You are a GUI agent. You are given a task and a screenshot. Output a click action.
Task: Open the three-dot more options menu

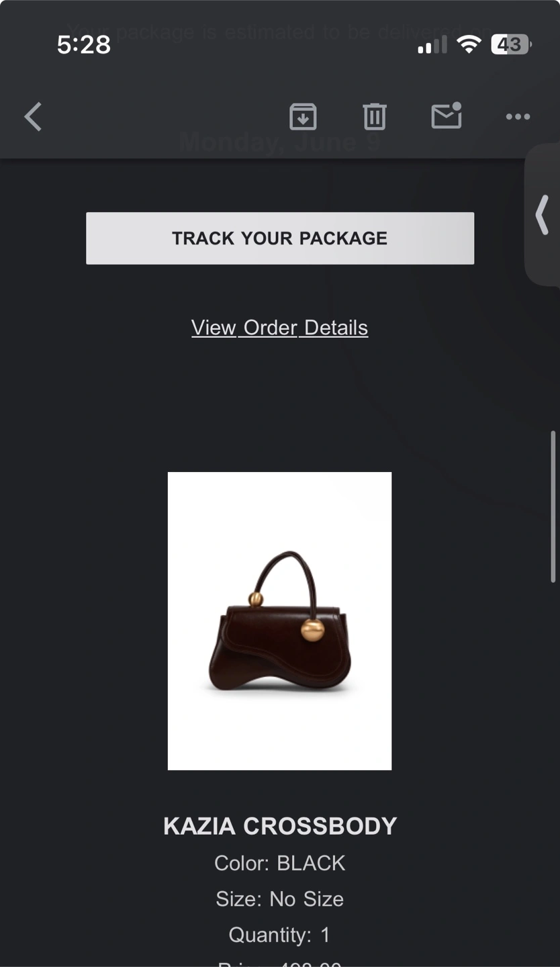tap(518, 117)
